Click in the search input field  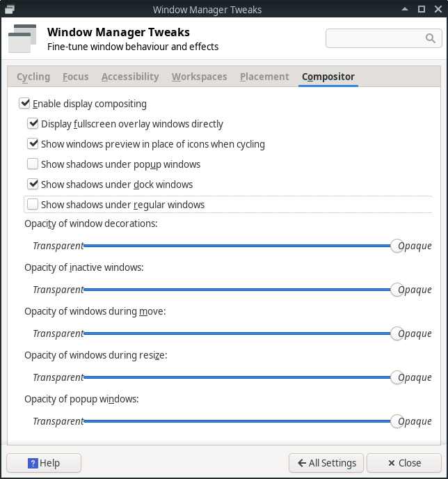376,38
